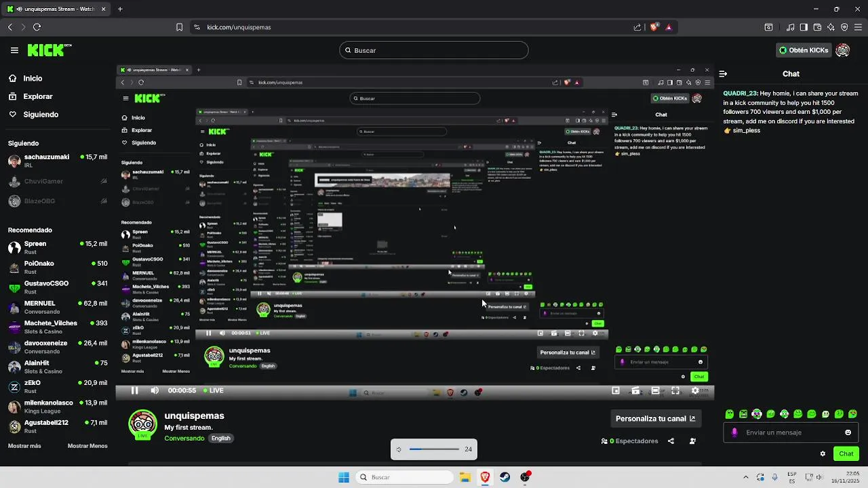Open MERNUEL channel in the main sidebar
Viewport: 868px width, 488px height.
[58, 307]
